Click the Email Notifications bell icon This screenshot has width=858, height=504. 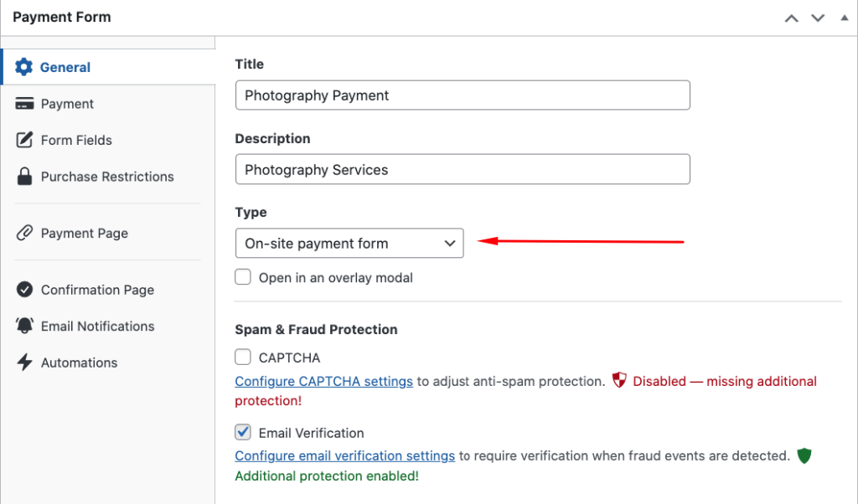(24, 326)
